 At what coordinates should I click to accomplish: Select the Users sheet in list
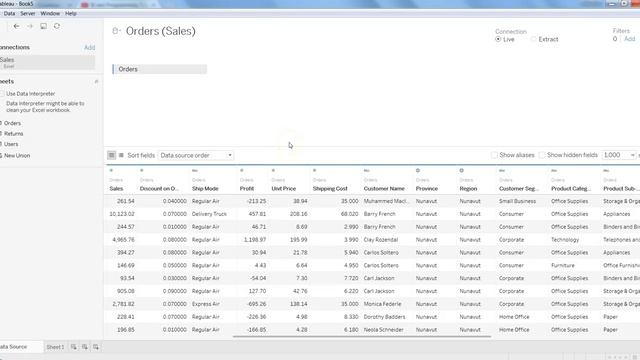(11, 144)
